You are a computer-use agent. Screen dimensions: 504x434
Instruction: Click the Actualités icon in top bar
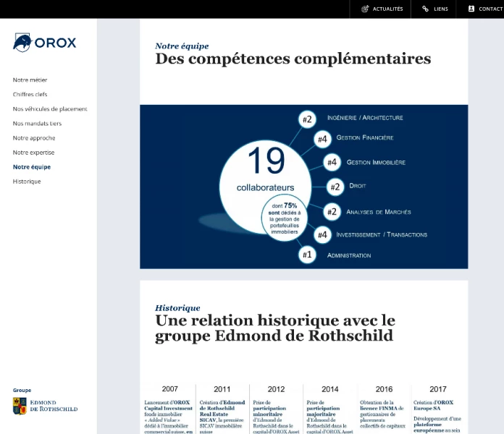pyautogui.click(x=365, y=9)
